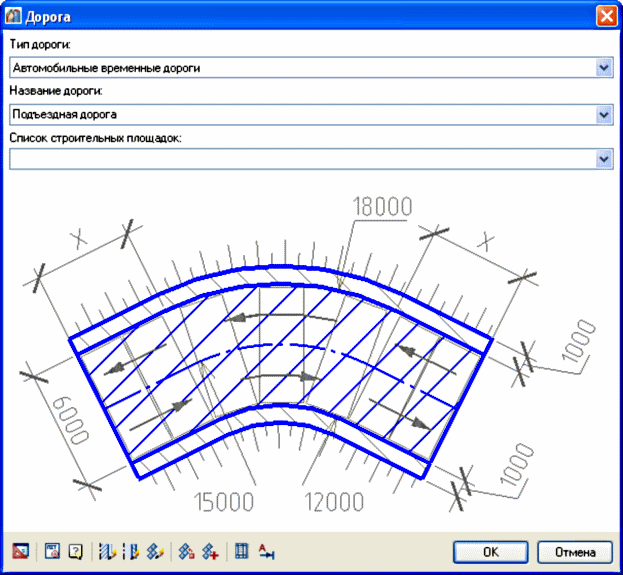The width and height of the screenshot is (623, 575).
Task: Click the Отмена button
Action: click(x=575, y=552)
